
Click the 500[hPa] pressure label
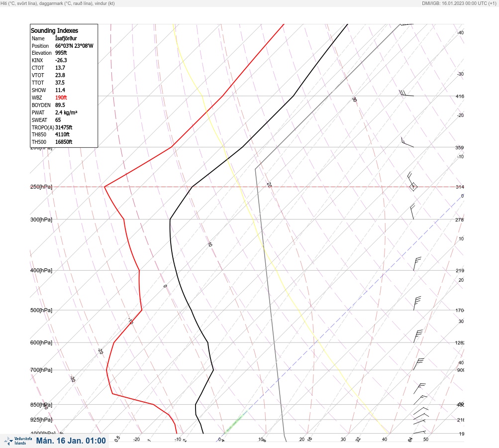41,310
